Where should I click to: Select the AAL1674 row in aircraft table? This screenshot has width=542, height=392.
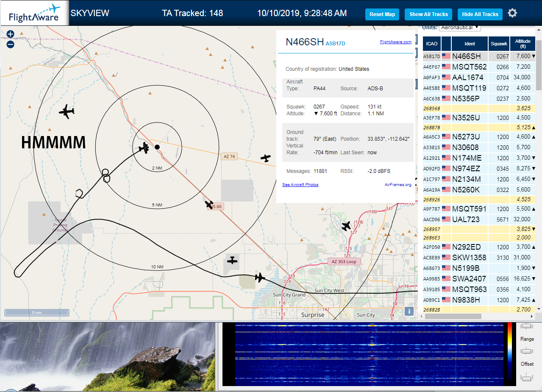click(x=479, y=77)
